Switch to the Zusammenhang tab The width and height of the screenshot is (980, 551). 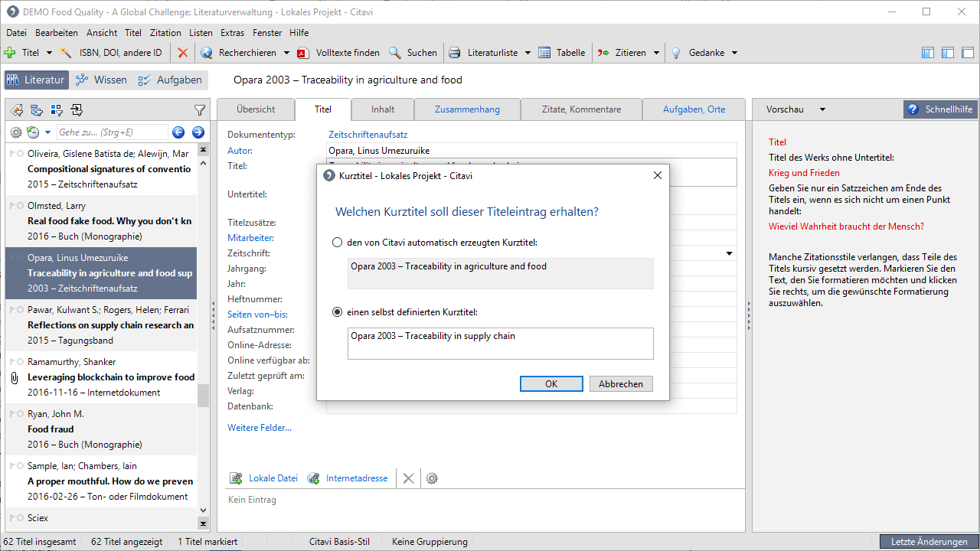(467, 109)
